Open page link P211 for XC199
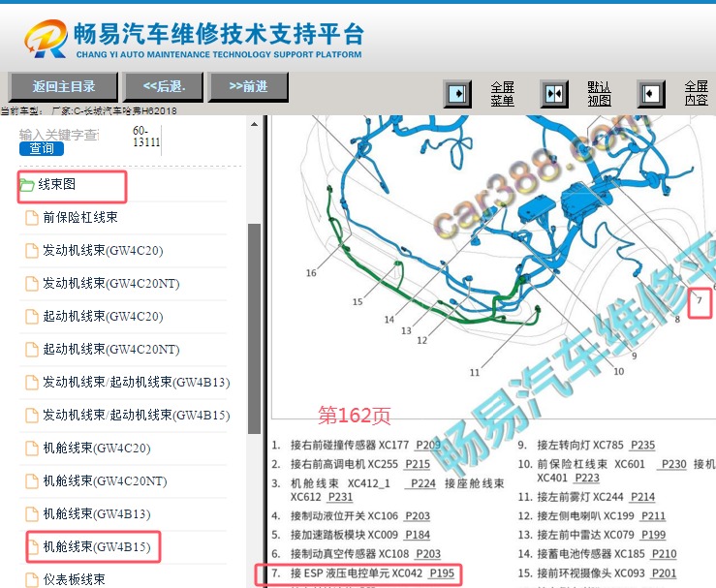The width and height of the screenshot is (716, 588). pos(653,516)
